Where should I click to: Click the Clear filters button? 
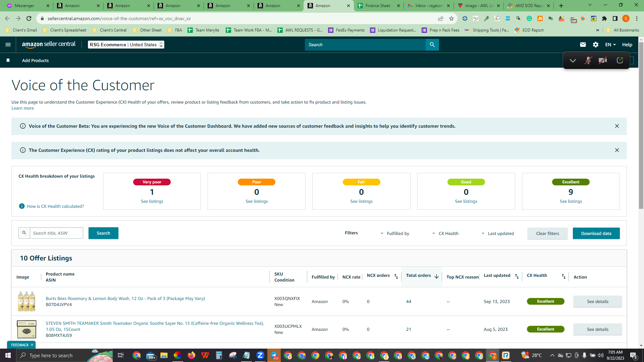[x=547, y=233]
